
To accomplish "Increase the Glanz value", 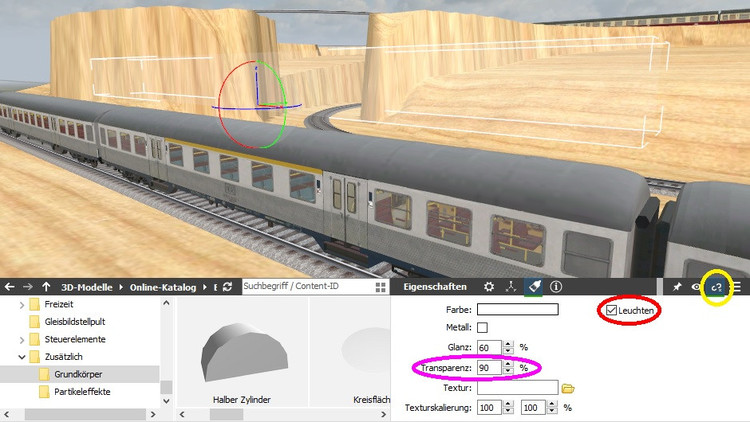I will tap(508, 344).
